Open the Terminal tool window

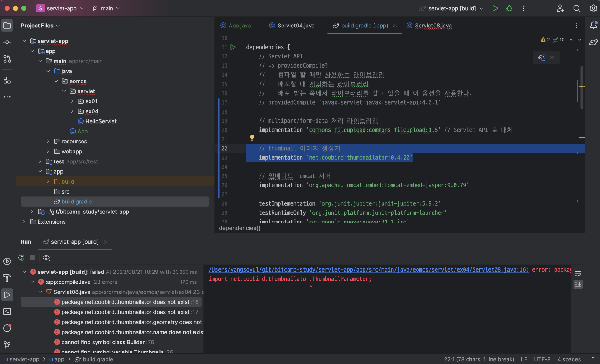[x=7, y=311]
